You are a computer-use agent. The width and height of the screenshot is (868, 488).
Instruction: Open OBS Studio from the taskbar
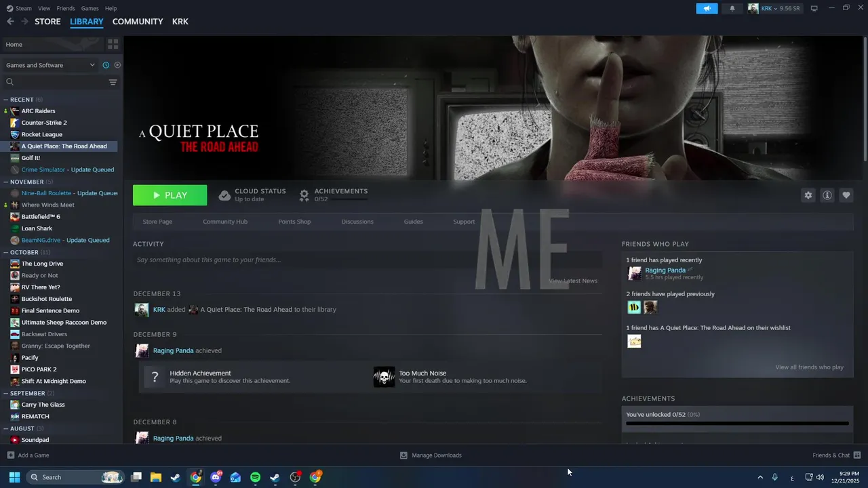click(x=295, y=477)
